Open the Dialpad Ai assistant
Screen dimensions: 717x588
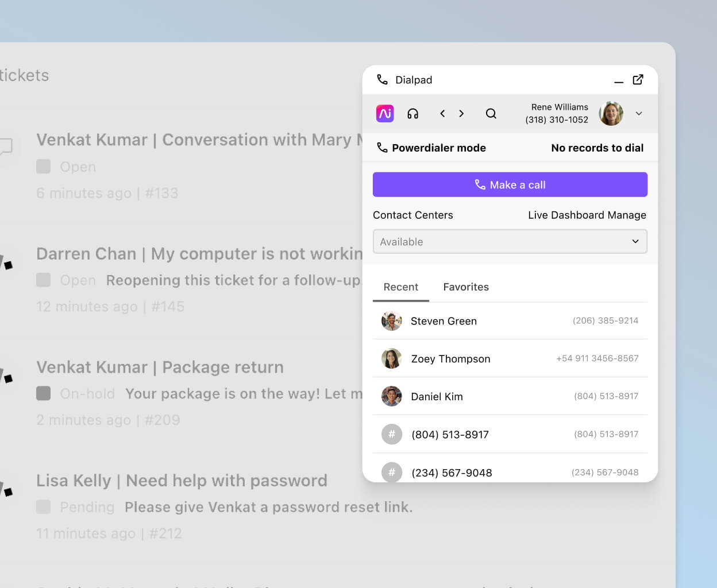point(385,113)
